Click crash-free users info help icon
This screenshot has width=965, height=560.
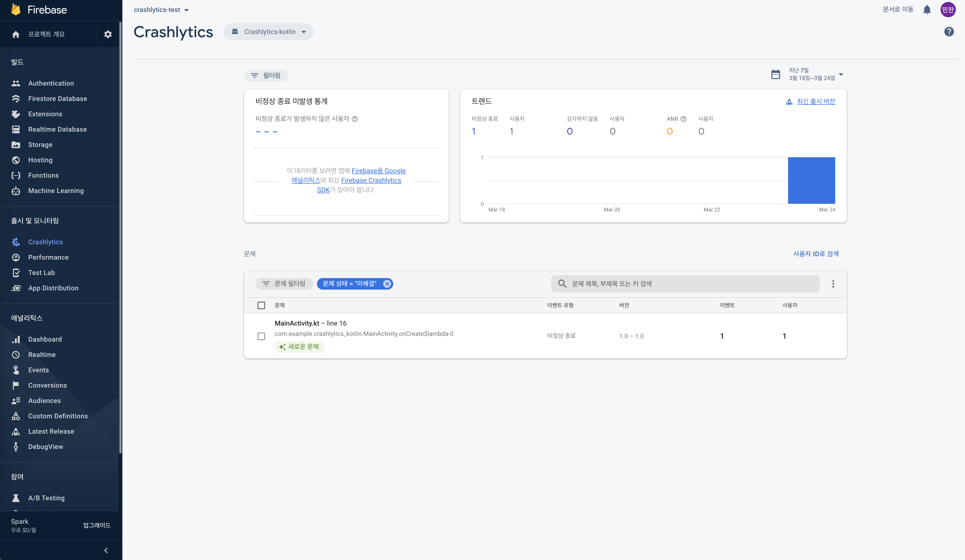(x=355, y=119)
